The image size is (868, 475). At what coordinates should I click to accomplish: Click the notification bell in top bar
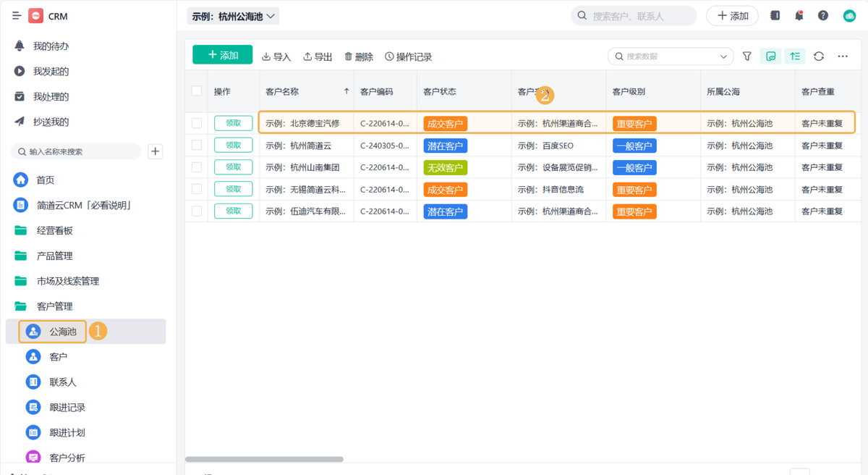[799, 16]
